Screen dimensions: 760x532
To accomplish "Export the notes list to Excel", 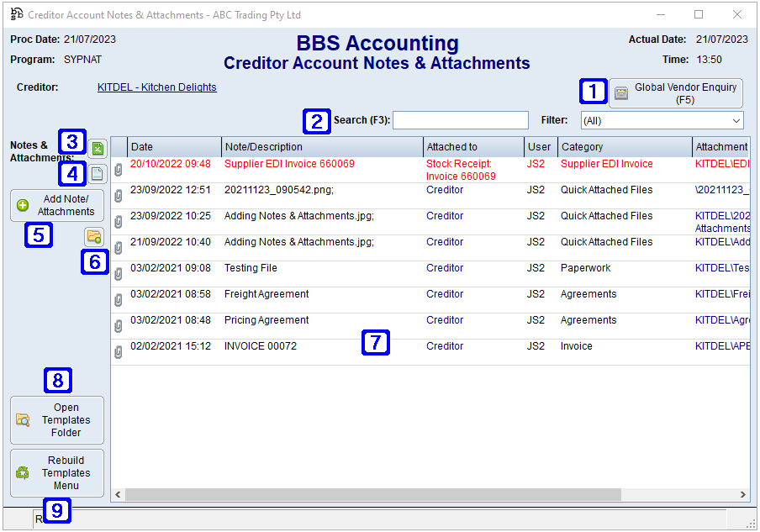I will (97, 149).
